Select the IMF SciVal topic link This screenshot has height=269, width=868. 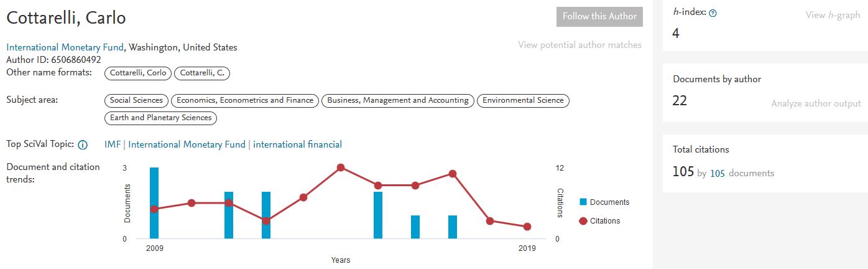[113, 144]
